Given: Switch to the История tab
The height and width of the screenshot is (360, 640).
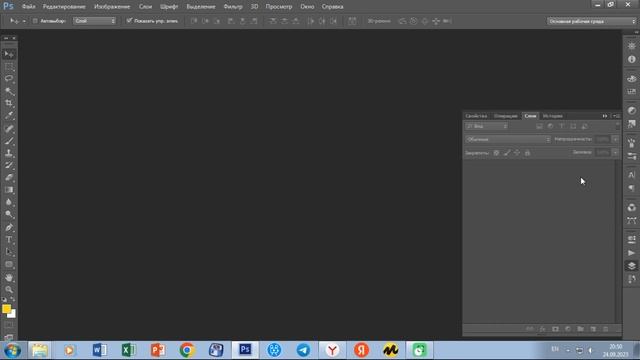Looking at the screenshot, I should pyautogui.click(x=552, y=116).
